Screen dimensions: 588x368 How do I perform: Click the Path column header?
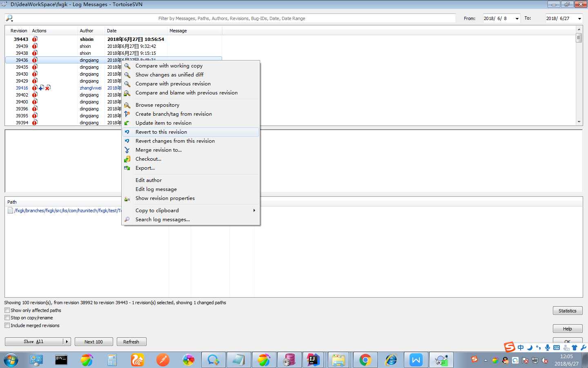click(12, 202)
